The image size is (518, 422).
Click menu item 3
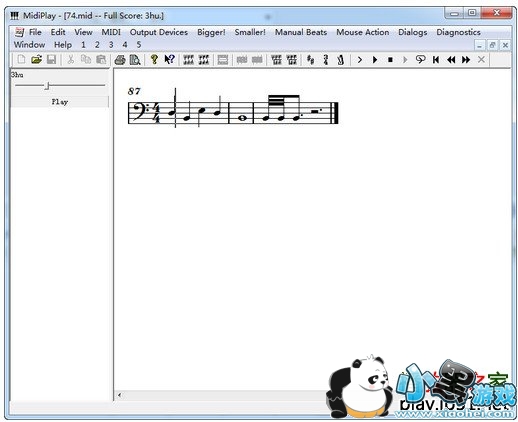[111, 45]
